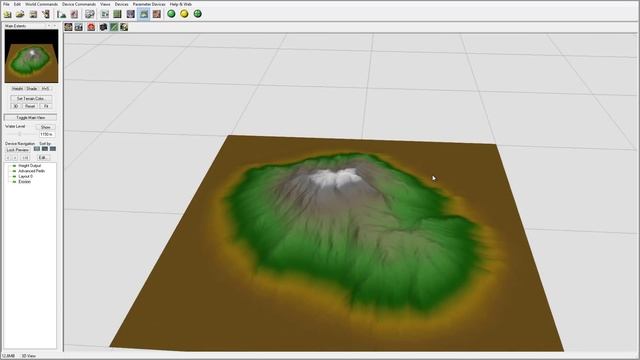Toggle the HVS preview mode

(45, 89)
